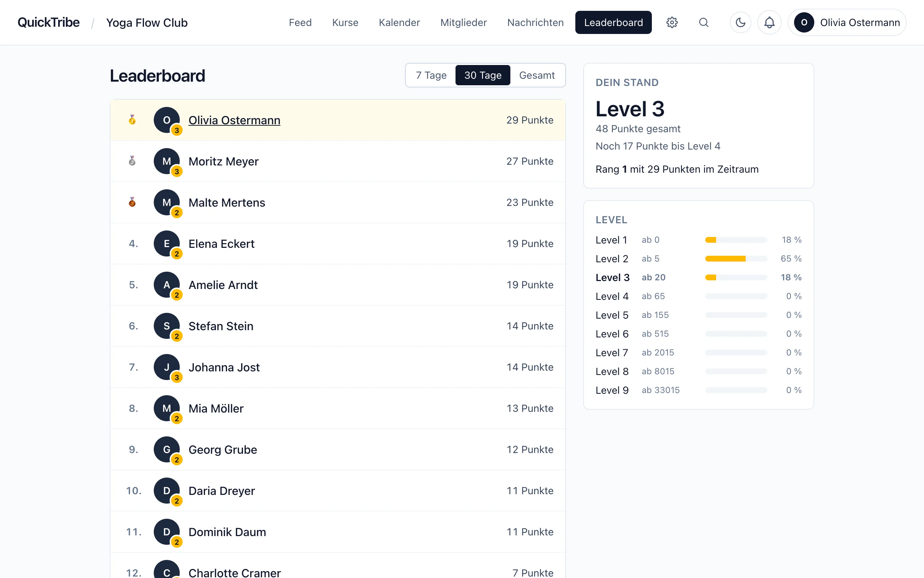Screen dimensions: 924x578
Task: Click Daria Dreyer's avatar
Action: pos(167,491)
